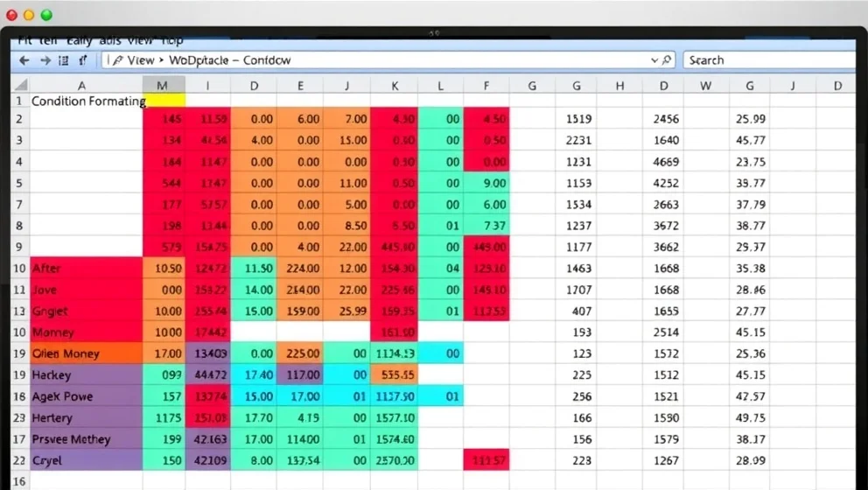Click the orange Olien Money cell
The image size is (868, 490).
pyautogui.click(x=86, y=353)
